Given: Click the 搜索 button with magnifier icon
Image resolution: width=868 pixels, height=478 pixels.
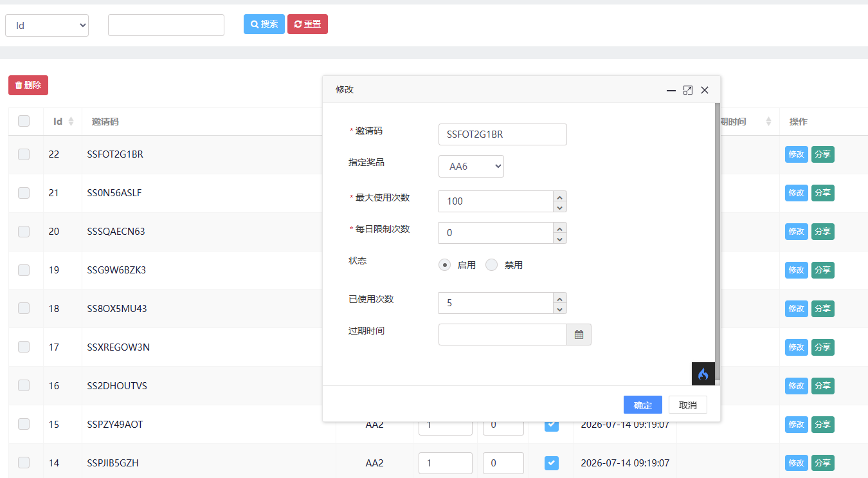Looking at the screenshot, I should pos(264,24).
